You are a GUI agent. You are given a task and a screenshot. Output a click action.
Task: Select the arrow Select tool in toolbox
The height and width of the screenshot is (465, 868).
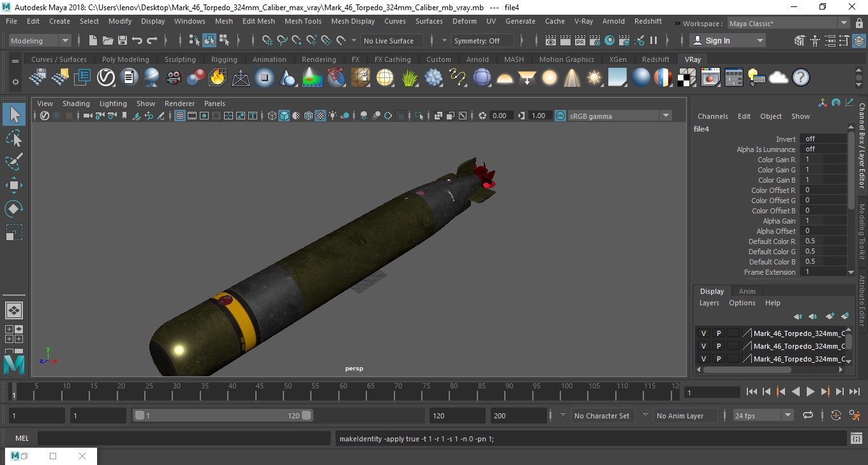(14, 115)
